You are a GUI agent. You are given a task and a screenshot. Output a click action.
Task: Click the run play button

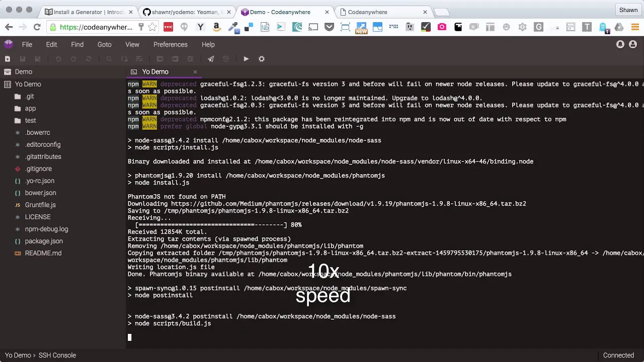point(246,59)
